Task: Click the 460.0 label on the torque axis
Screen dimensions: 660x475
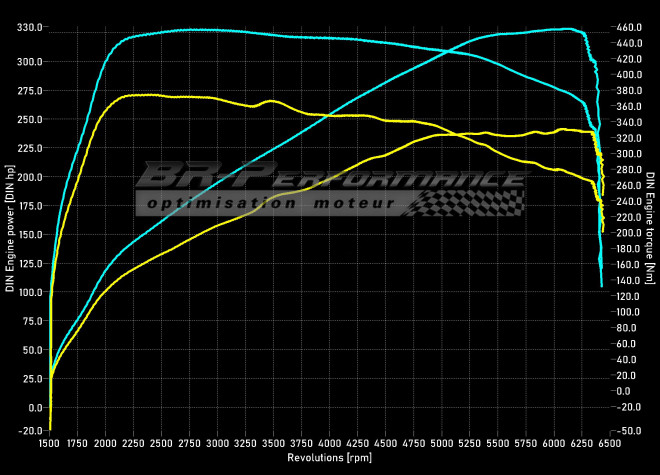Action: pyautogui.click(x=629, y=27)
